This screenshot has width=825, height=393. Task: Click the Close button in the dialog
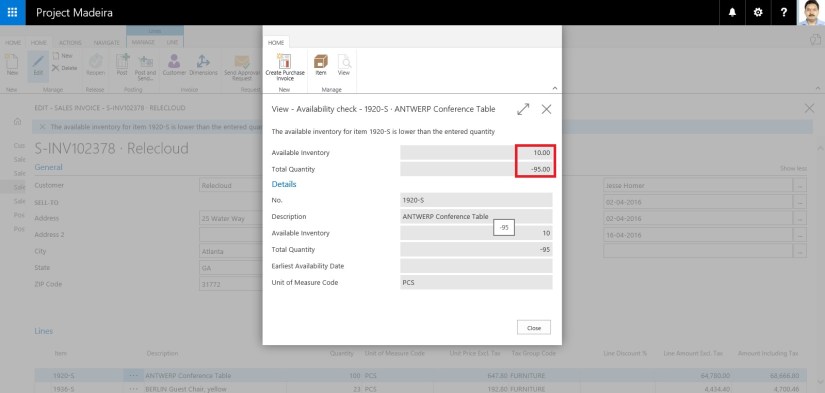coord(534,327)
